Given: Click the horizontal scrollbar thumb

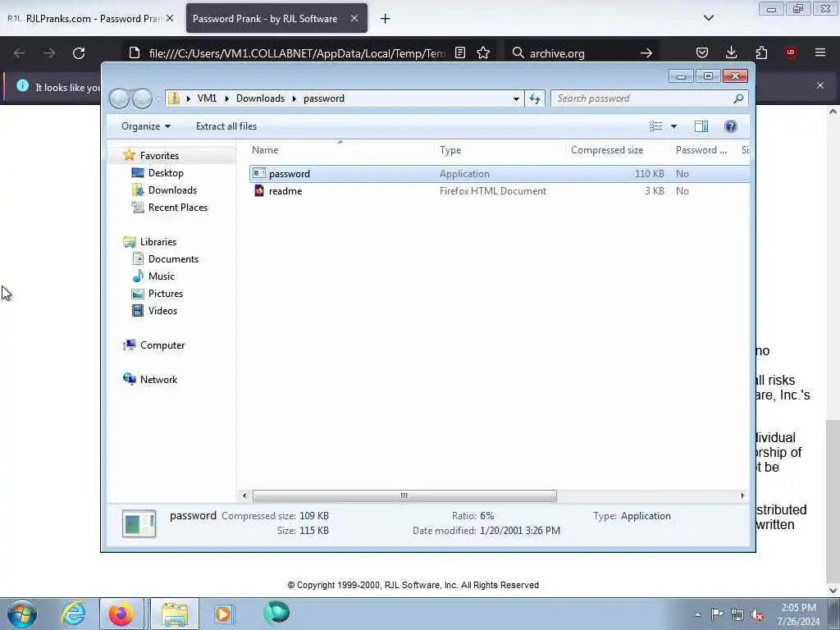Looking at the screenshot, I should click(404, 496).
